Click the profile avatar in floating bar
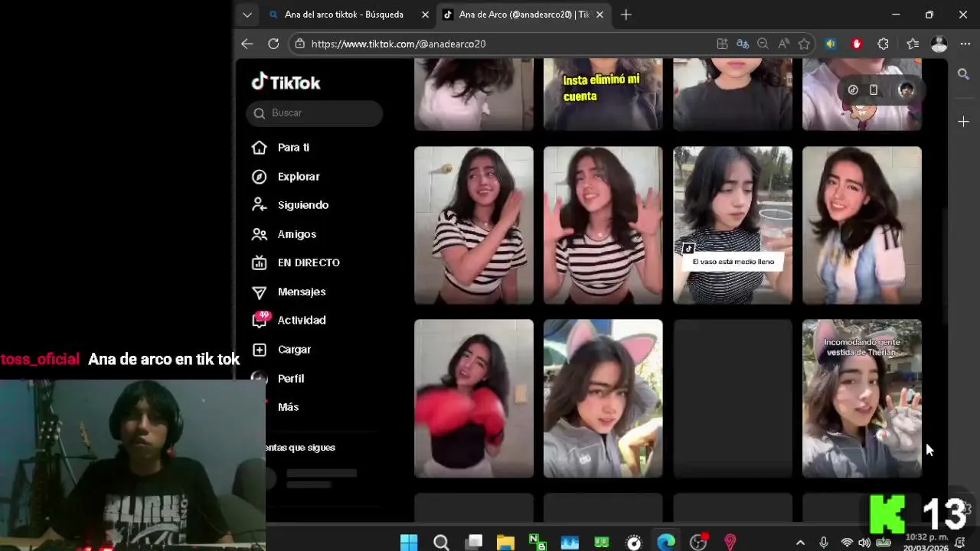 tap(906, 90)
